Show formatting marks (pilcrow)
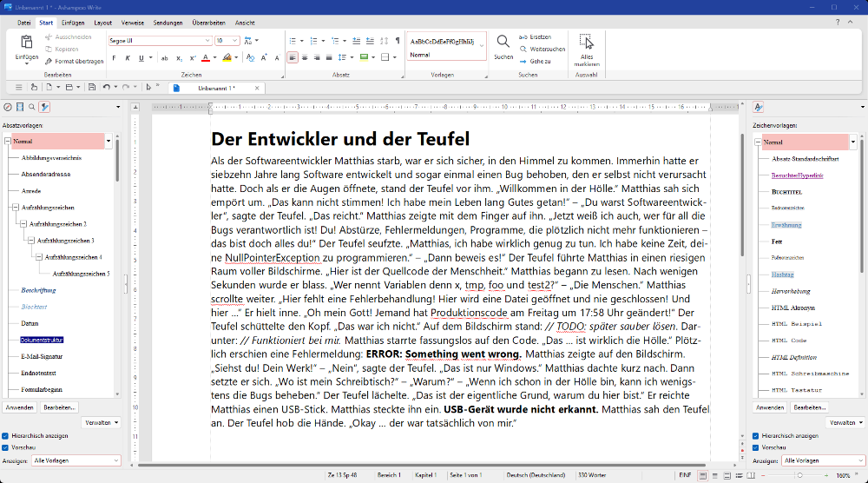 [x=398, y=41]
